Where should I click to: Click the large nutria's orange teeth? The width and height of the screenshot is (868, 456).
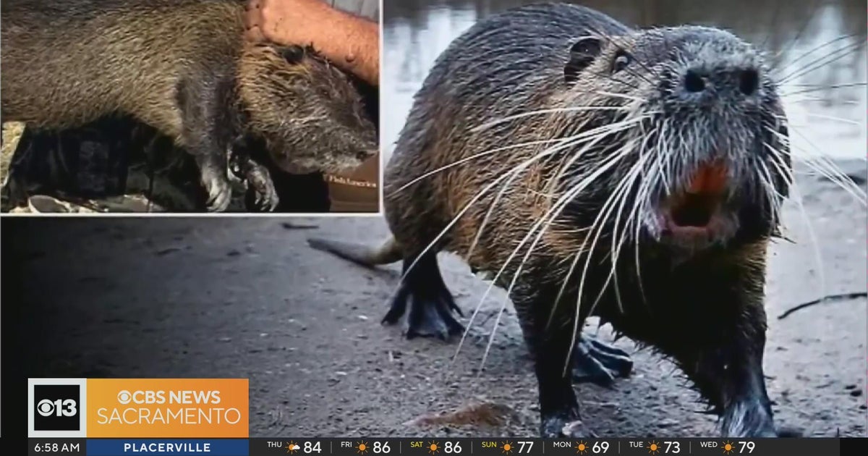pyautogui.click(x=707, y=179)
